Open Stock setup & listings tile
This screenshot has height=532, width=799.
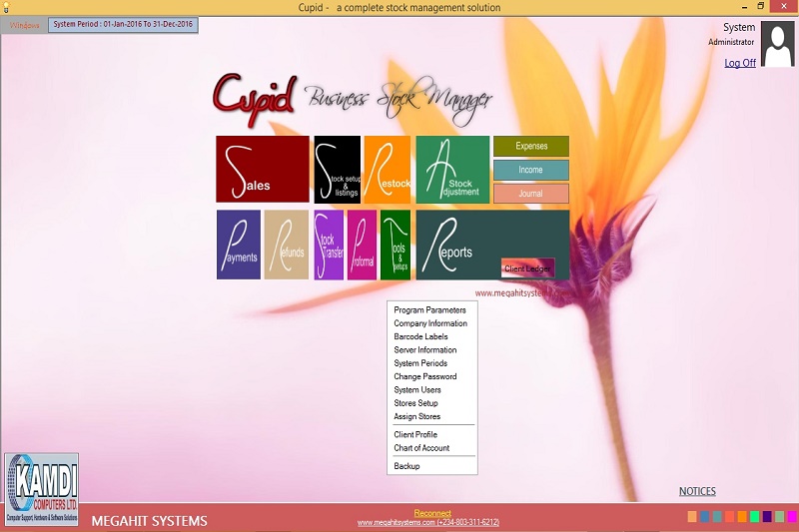click(337, 169)
